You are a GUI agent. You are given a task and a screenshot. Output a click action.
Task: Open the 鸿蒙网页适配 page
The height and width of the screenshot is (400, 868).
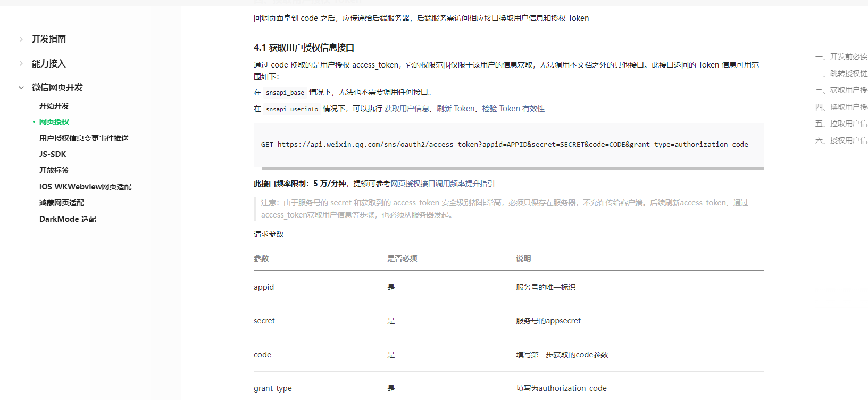62,203
